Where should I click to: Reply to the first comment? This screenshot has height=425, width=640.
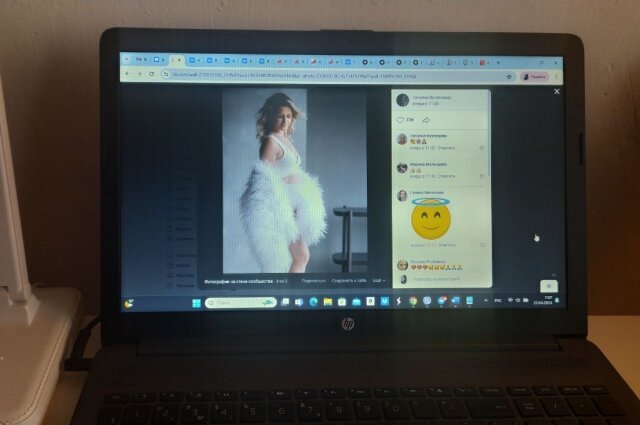446,148
